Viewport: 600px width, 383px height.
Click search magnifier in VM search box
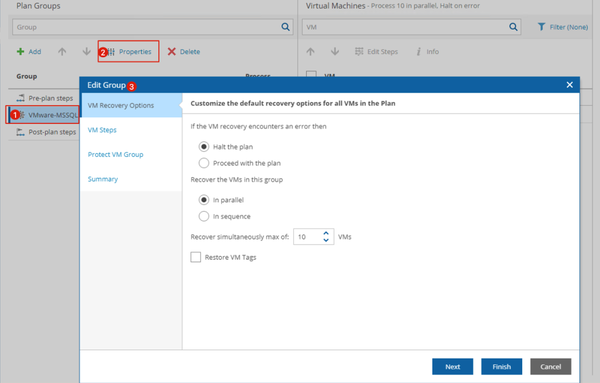pos(513,27)
